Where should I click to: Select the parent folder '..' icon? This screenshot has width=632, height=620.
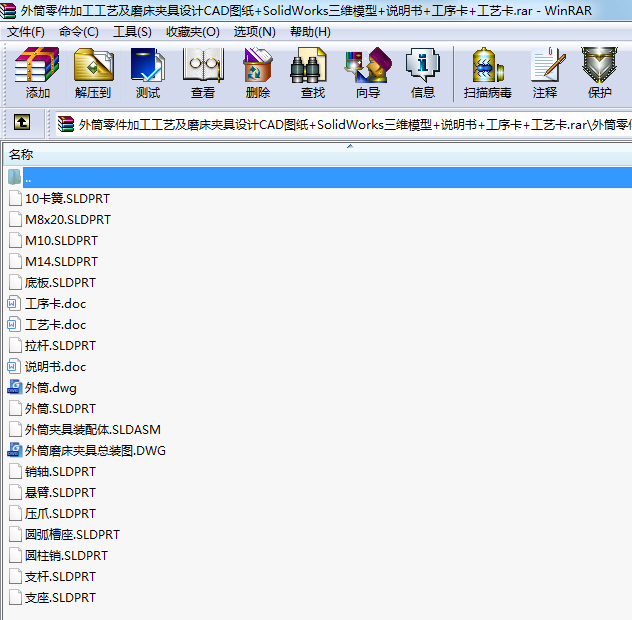point(14,177)
